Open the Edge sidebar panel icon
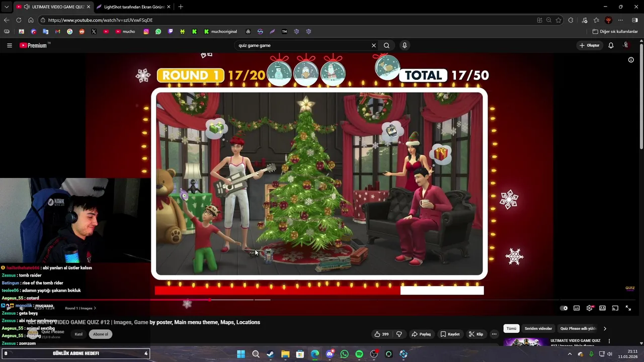This screenshot has height=362, width=644. pos(634,20)
